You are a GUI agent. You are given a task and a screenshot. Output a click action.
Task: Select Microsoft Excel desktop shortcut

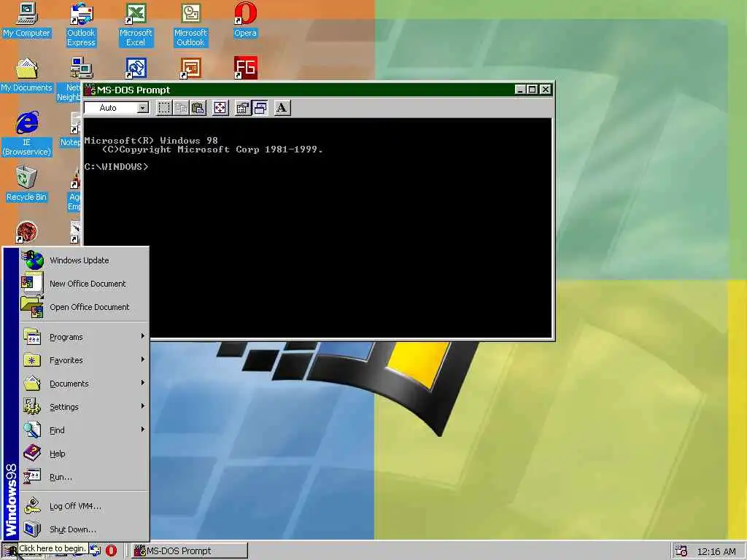[136, 25]
